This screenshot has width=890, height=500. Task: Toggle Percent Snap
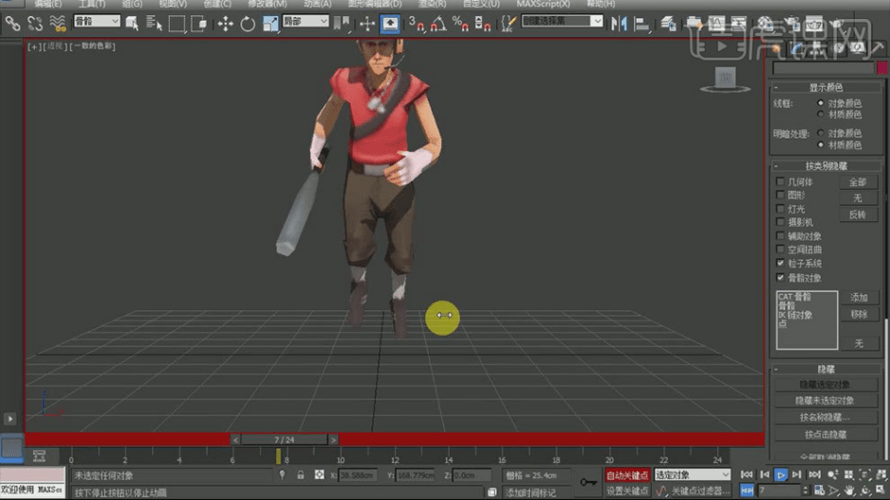pos(460,23)
